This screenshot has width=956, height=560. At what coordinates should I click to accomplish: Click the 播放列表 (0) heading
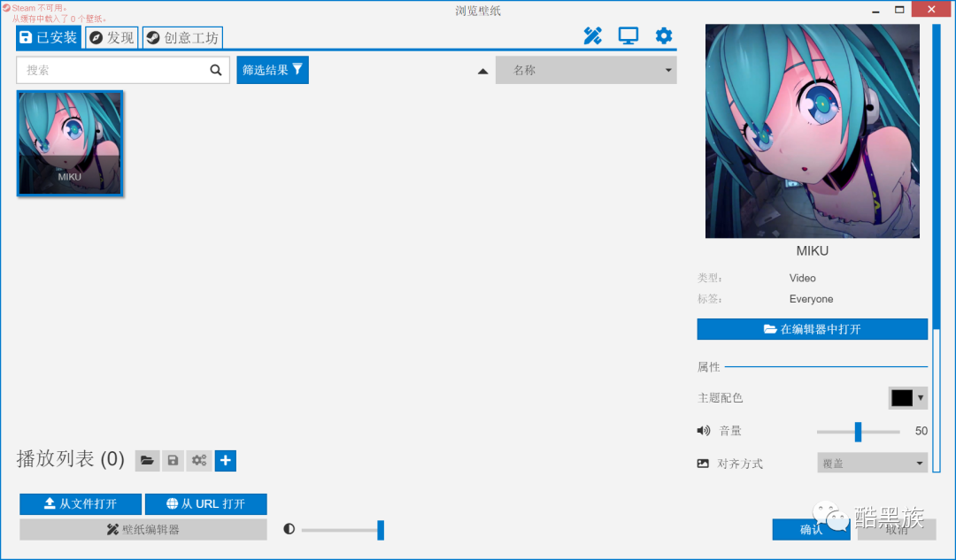(70, 459)
